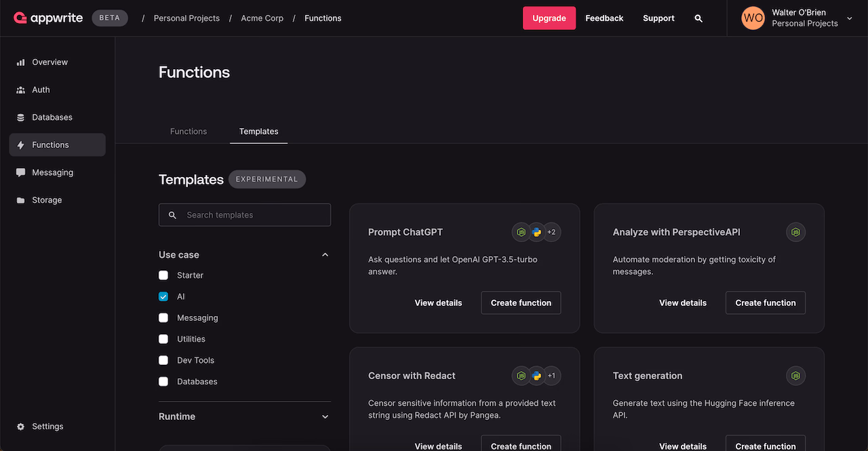
Task: Click the Text generation card title
Action: [648, 376]
